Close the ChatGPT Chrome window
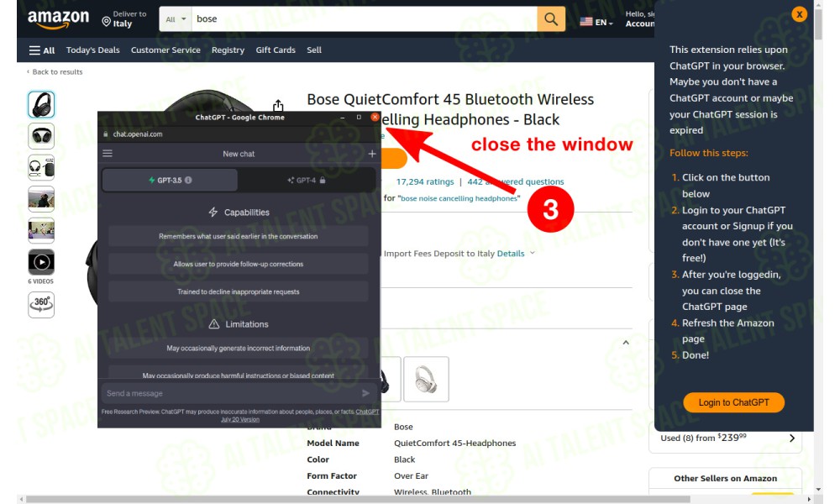Viewport: 840px width, 504px height. (x=375, y=117)
